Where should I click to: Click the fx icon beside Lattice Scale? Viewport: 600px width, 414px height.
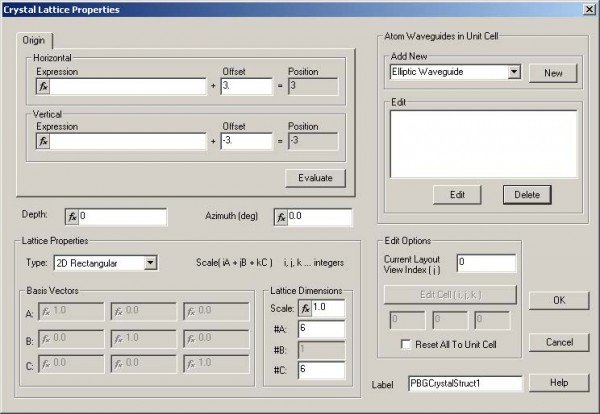tap(305, 307)
